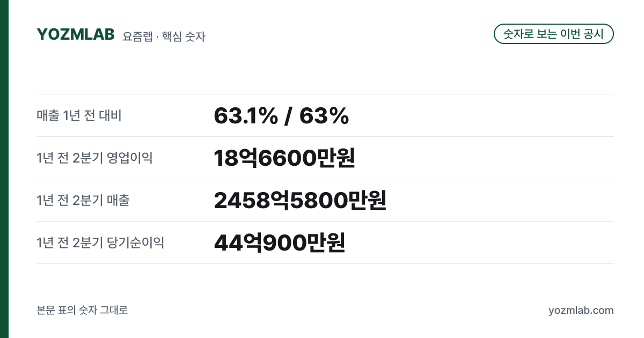Viewport: 644px width, 338px height.
Task: Click the trailing 63% in the first row
Action: pyautogui.click(x=324, y=116)
